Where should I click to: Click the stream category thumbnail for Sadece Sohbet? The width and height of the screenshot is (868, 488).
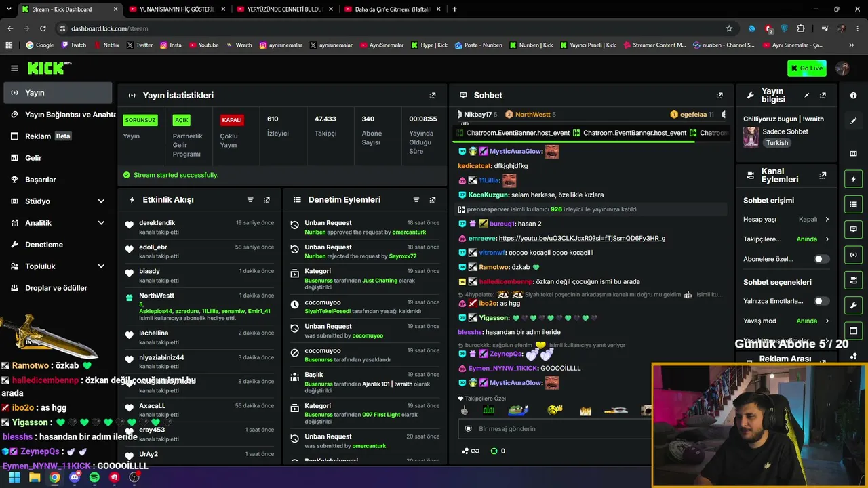[751, 137]
